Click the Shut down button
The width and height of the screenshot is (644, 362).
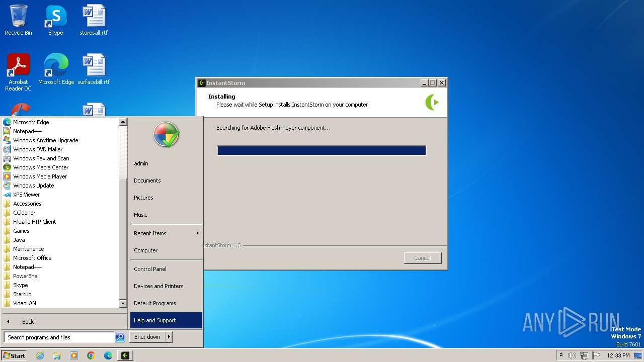[147, 337]
